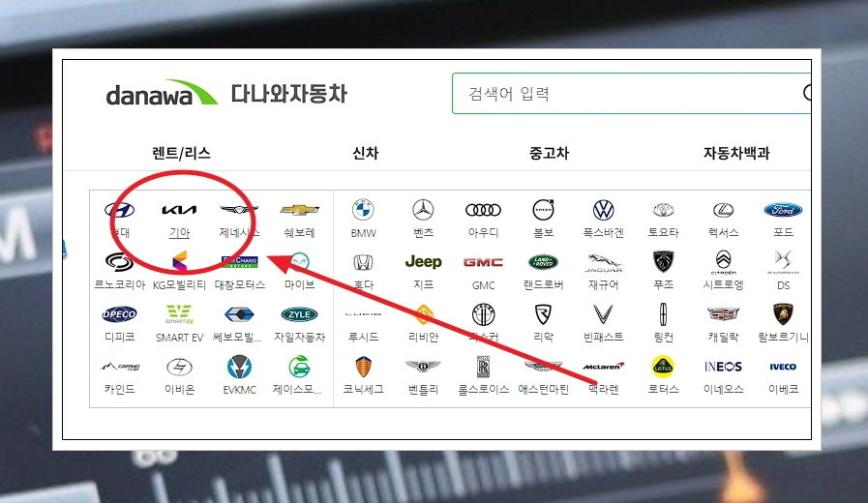Pick the Koenigsegg (코닉세그) logo
The height and width of the screenshot is (503, 868).
click(x=363, y=367)
